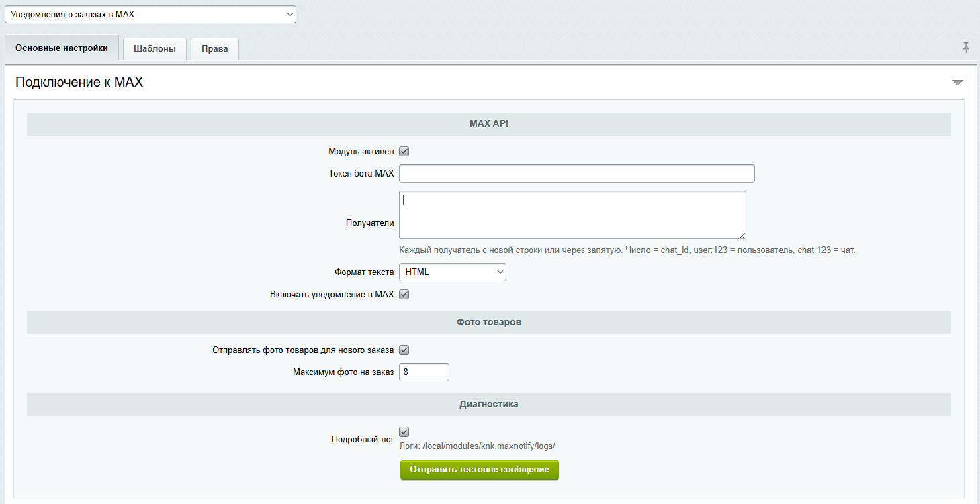Click the Отправить тестовое сообщение button

(480, 470)
